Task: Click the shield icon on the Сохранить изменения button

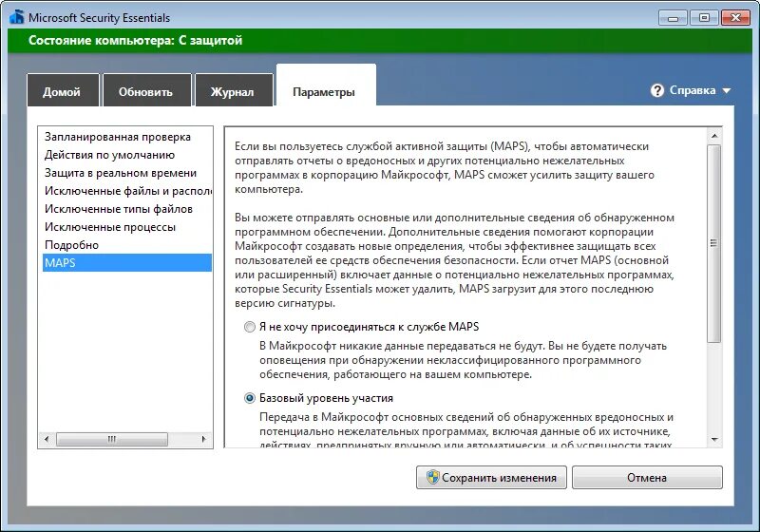Action: [432, 477]
